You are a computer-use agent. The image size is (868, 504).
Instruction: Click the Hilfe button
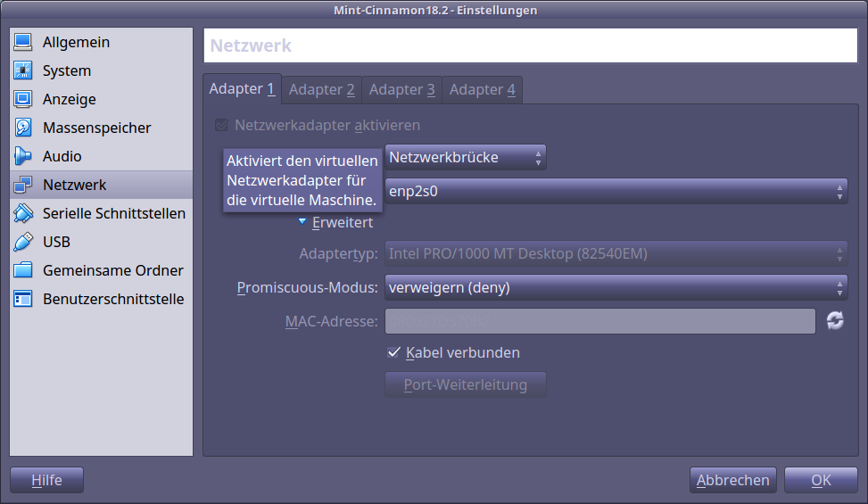pos(47,480)
